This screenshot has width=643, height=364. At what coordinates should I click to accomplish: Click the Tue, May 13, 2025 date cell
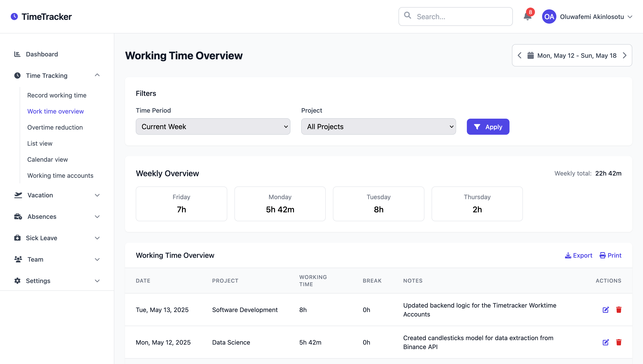click(x=162, y=310)
